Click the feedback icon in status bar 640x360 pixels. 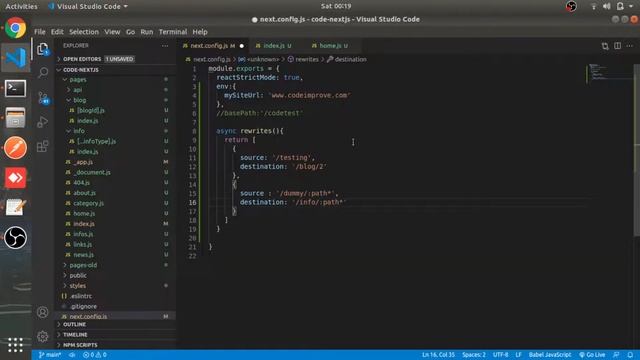coord(616,355)
